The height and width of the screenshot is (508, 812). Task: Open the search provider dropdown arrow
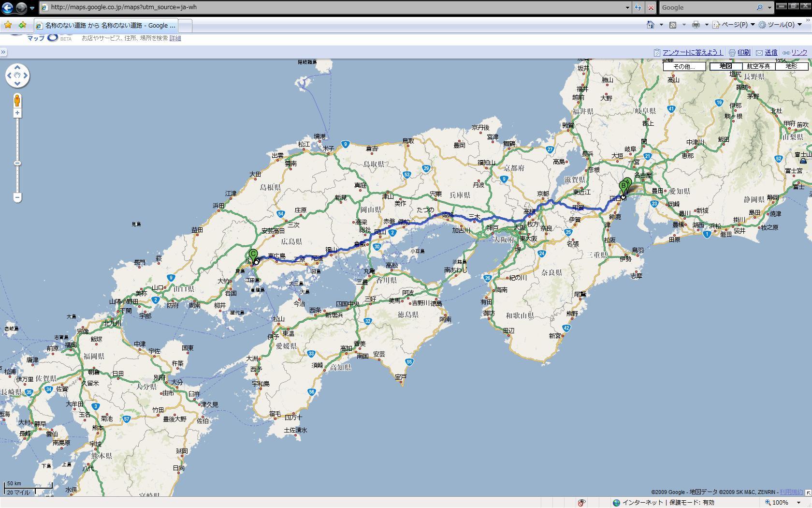769,7
